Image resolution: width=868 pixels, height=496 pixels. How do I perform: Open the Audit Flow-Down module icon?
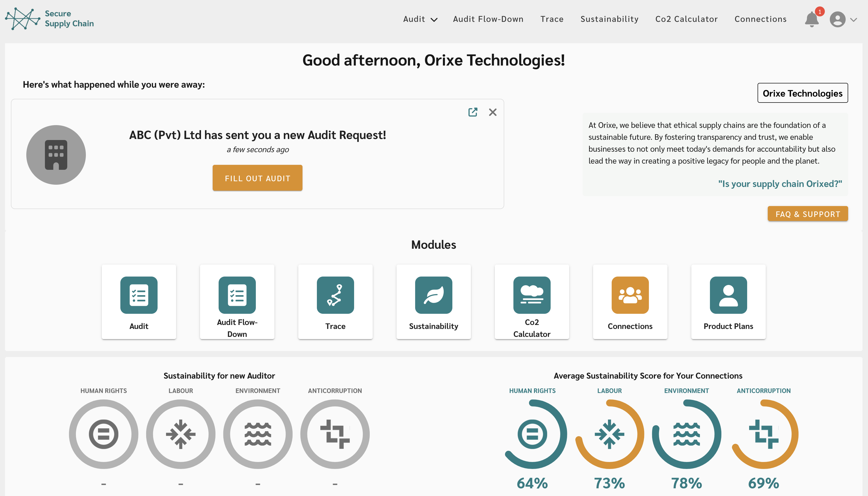[237, 295]
